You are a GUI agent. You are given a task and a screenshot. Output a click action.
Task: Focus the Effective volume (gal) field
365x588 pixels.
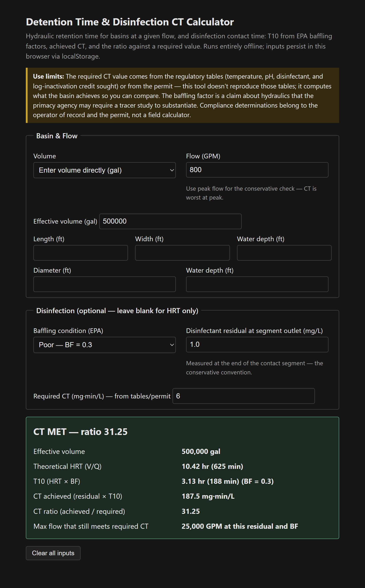(x=170, y=221)
